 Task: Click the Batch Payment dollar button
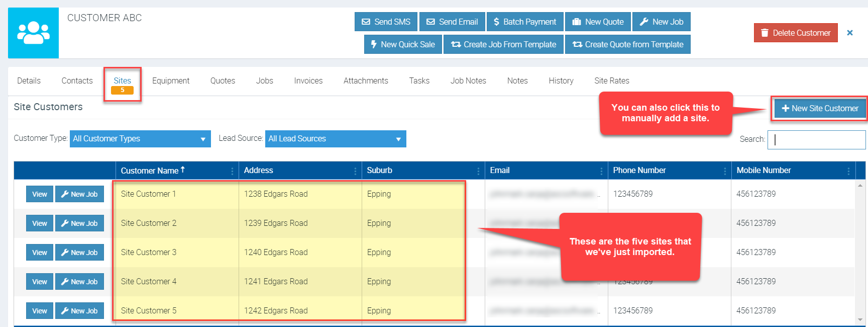(524, 22)
